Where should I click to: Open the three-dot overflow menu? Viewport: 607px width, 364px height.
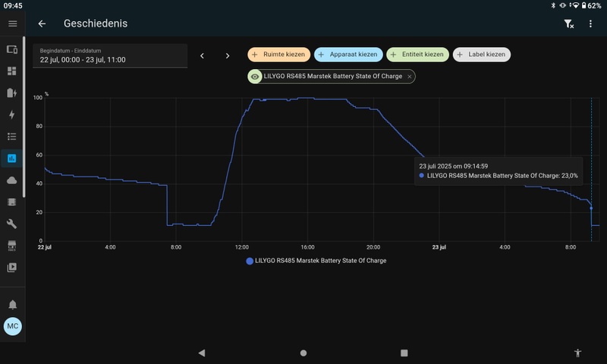[x=590, y=24]
